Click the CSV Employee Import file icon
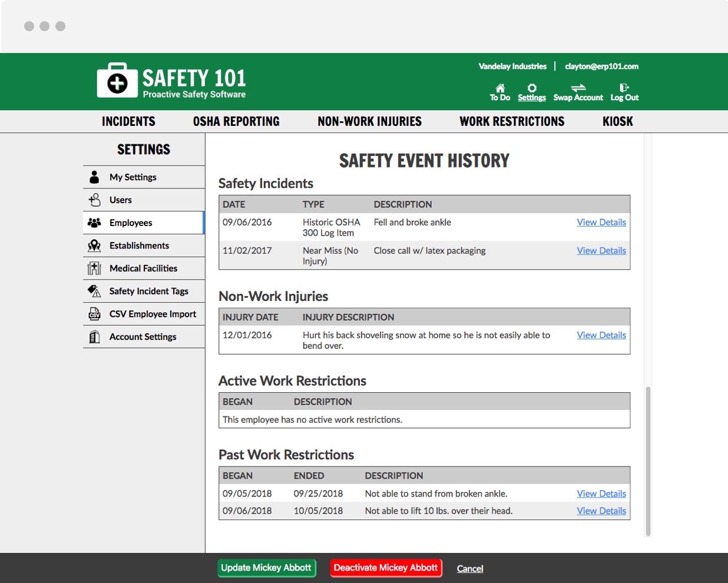Image resolution: width=728 pixels, height=583 pixels. click(94, 314)
